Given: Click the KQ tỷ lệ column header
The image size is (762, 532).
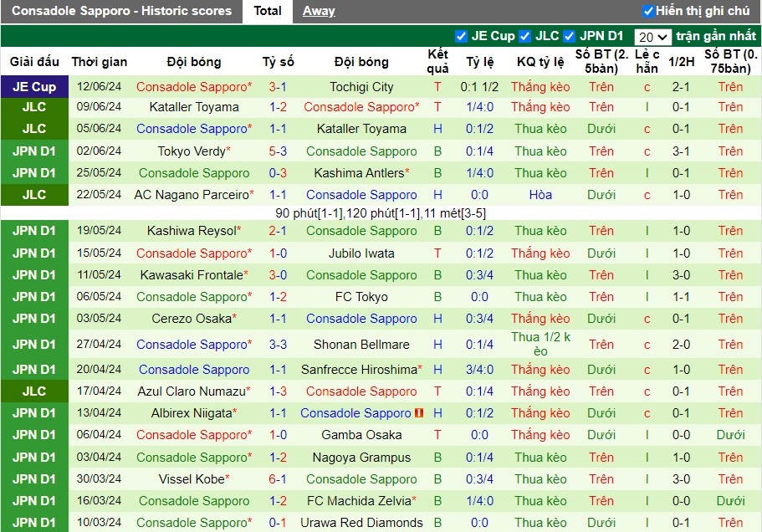Looking at the screenshot, I should click(540, 62).
